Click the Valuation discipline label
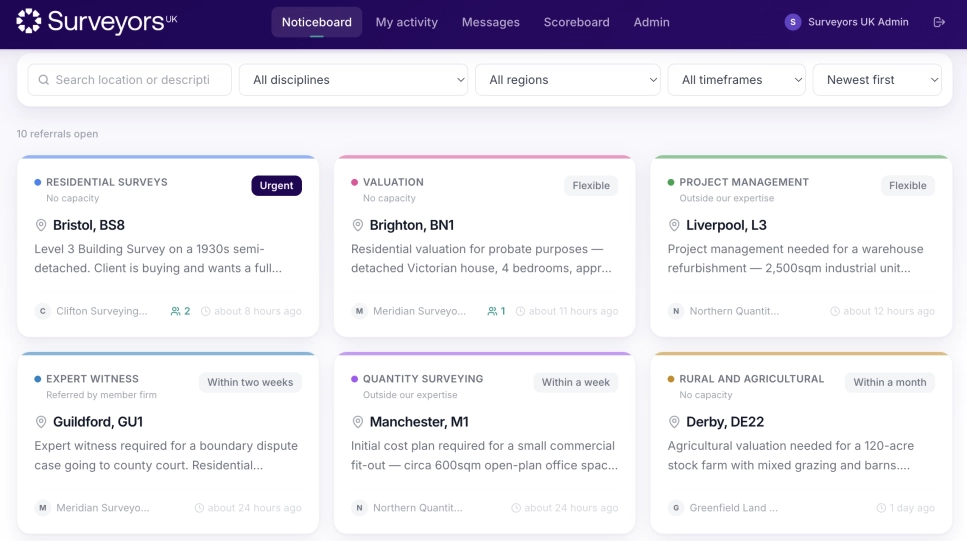The height and width of the screenshot is (541, 967). click(x=393, y=182)
